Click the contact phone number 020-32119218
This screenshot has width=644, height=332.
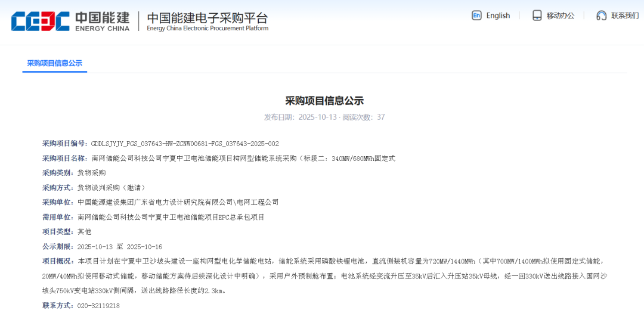[x=98, y=306]
